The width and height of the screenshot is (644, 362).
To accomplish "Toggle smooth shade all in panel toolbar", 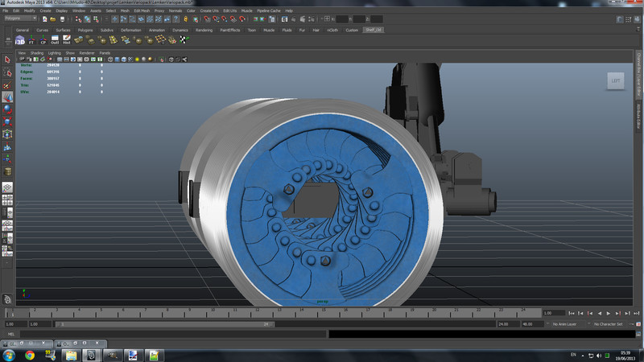I will click(117, 60).
